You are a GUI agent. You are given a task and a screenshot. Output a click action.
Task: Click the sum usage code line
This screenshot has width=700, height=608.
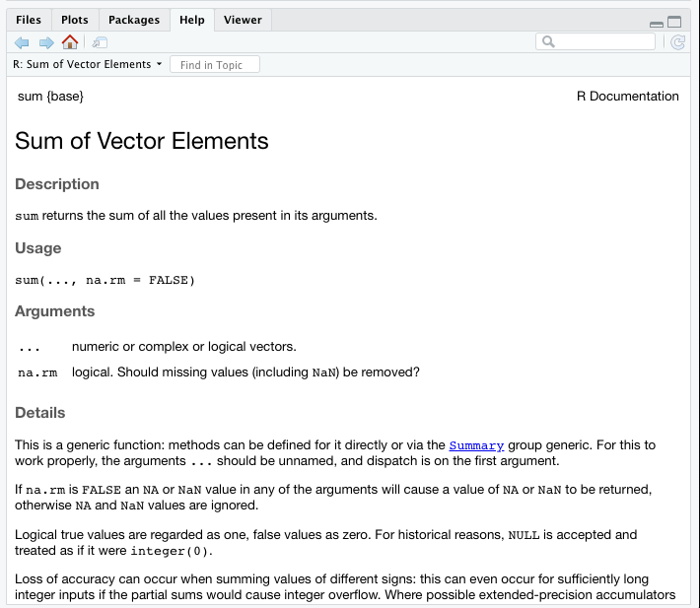coord(105,280)
